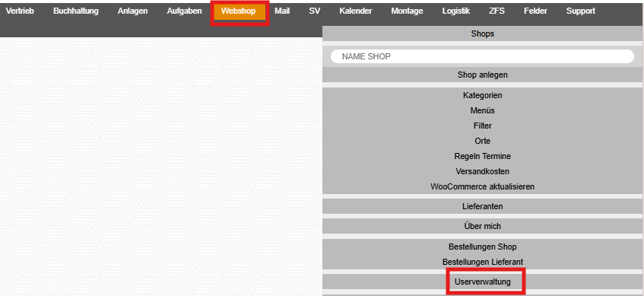Open the Logistik menu
Screen dimensions: 644x296
click(456, 11)
